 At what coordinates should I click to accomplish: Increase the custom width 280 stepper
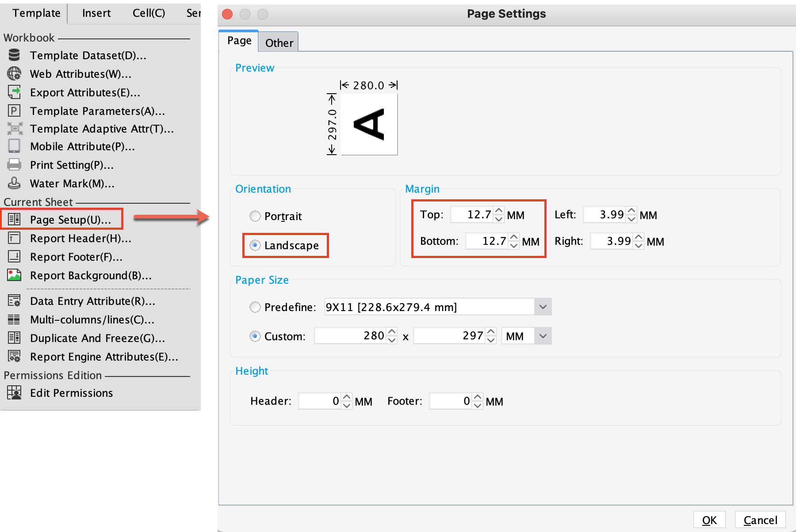pyautogui.click(x=392, y=332)
